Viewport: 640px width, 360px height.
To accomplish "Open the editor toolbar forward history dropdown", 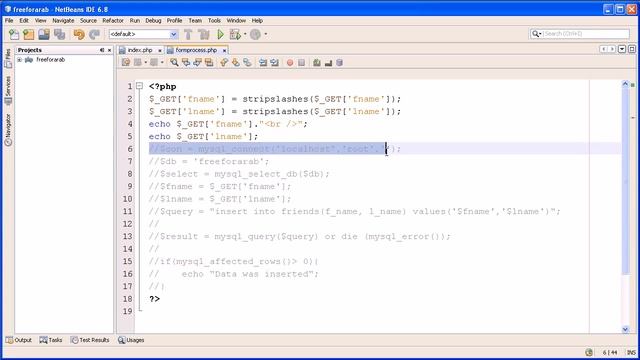I will point(162,62).
